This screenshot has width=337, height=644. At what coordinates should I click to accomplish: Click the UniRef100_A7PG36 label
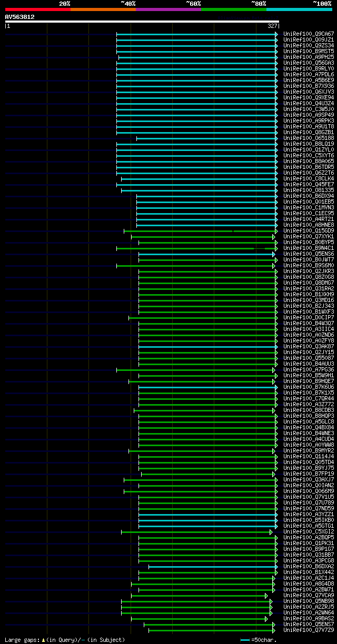[x=309, y=369]
